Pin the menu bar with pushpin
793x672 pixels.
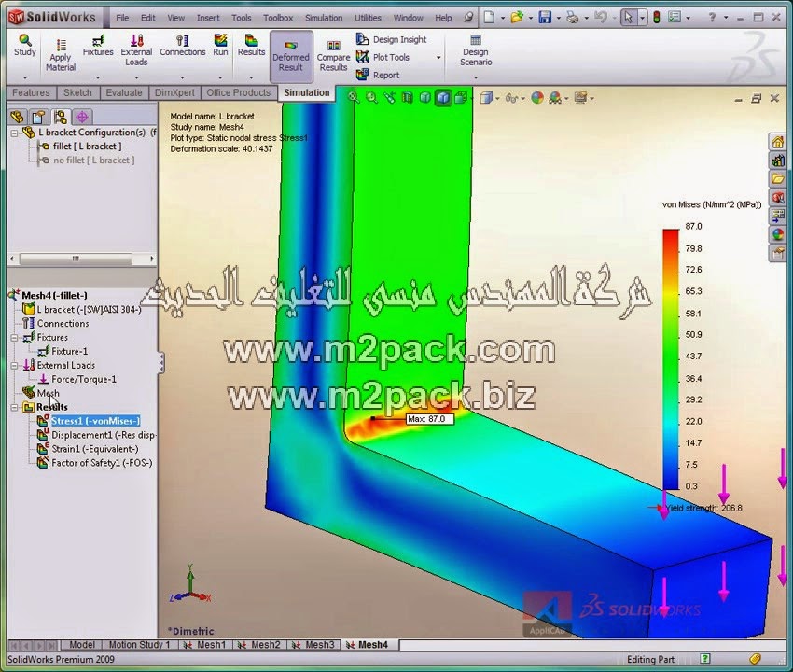pyautogui.click(x=469, y=17)
